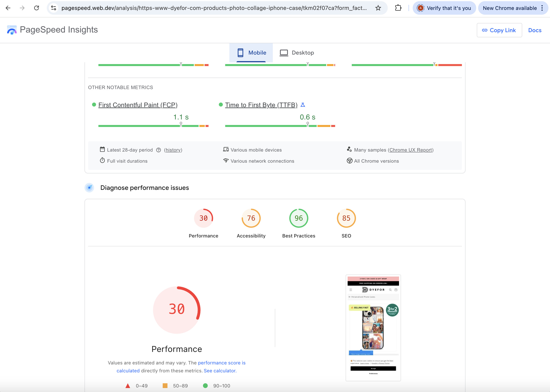
Task: Open the Chrome extensions puzzle icon
Action: tap(398, 8)
